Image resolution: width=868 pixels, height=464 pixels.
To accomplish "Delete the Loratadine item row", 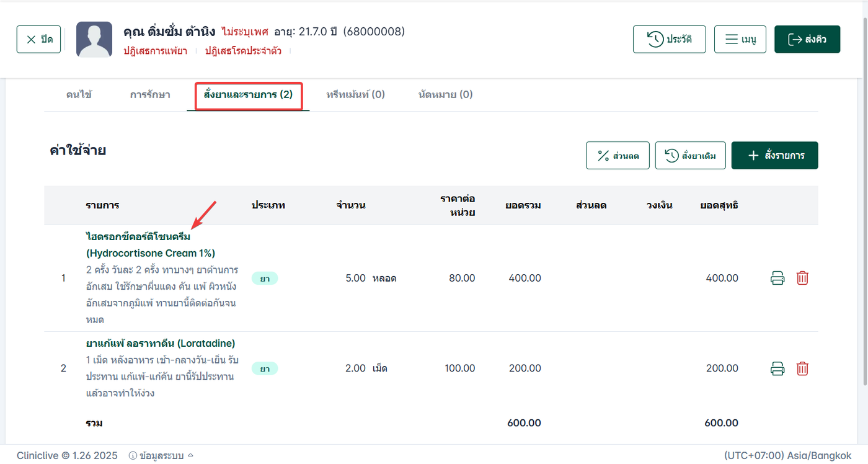I will point(802,368).
